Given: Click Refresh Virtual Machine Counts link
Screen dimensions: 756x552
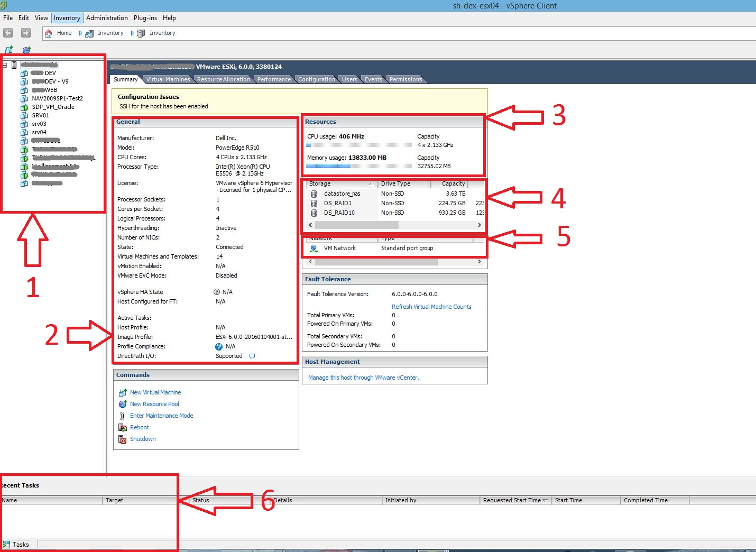Looking at the screenshot, I should coord(431,307).
